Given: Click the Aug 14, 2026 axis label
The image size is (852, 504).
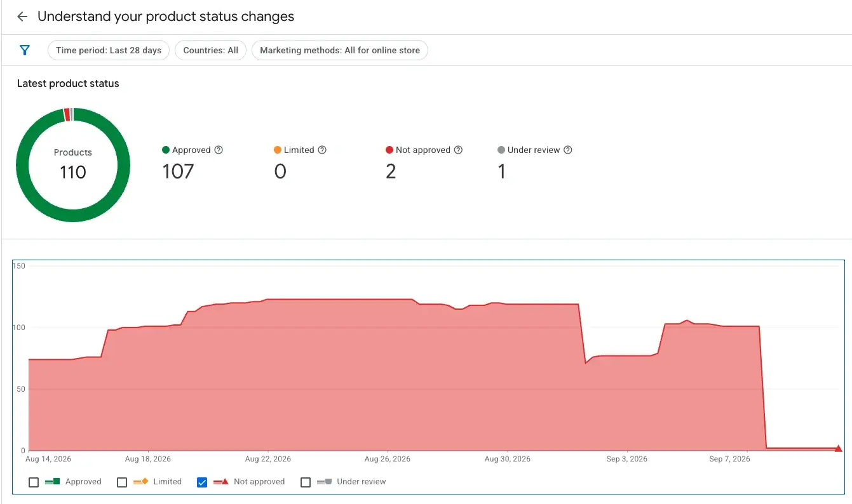Looking at the screenshot, I should tap(48, 459).
